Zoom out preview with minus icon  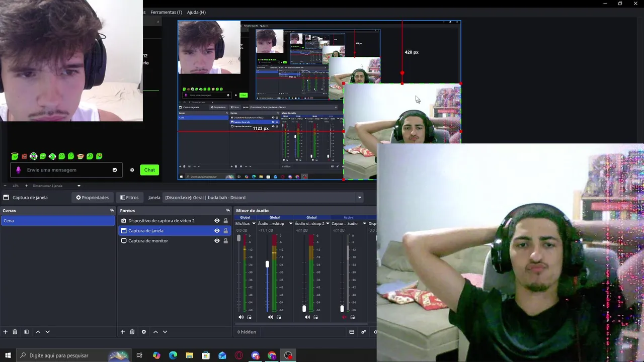[x=5, y=186]
